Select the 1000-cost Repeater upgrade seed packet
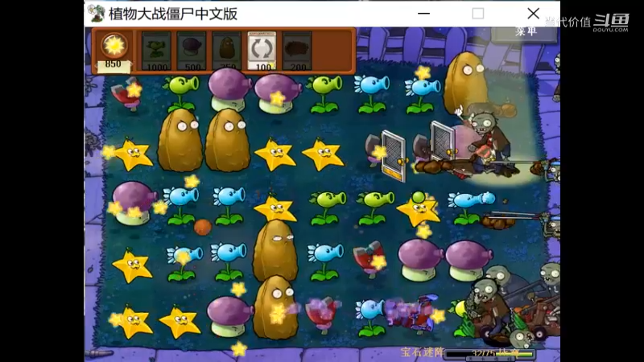644x362 pixels. 156,51
